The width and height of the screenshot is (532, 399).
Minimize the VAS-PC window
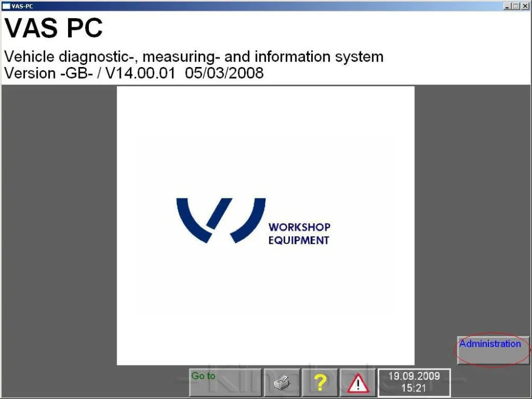pyautogui.click(x=507, y=6)
